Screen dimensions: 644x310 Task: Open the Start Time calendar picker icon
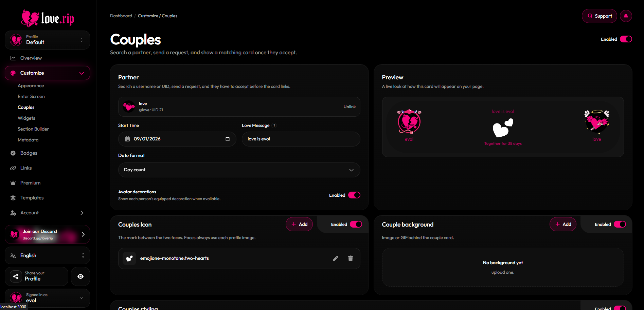228,139
